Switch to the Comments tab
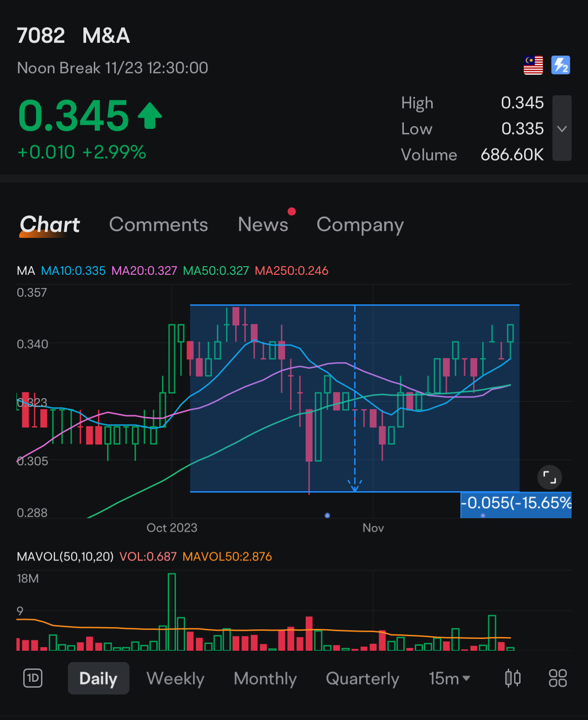Image resolution: width=588 pixels, height=720 pixels. click(159, 225)
